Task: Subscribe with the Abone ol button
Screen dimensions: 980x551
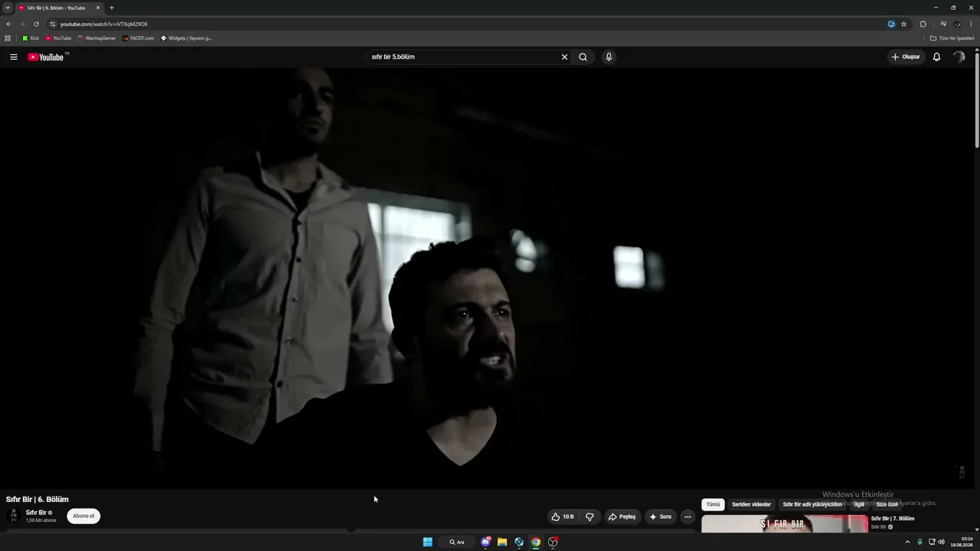Action: coord(83,517)
